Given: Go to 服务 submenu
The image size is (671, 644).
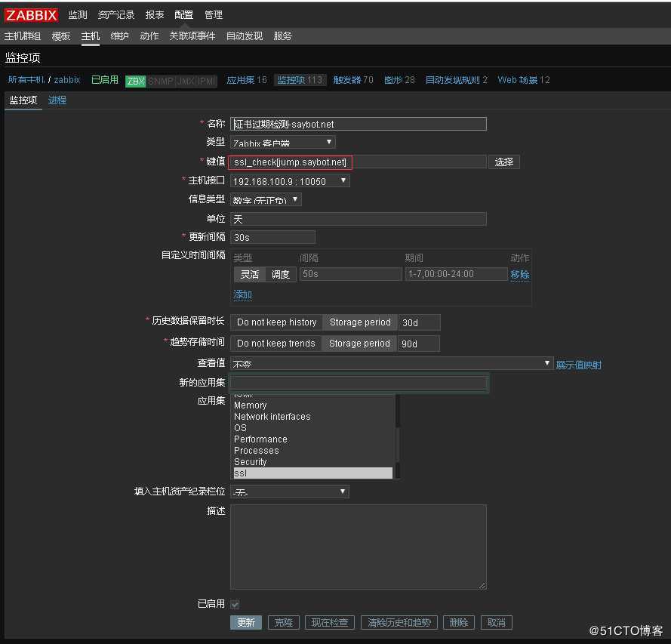Looking at the screenshot, I should pos(282,36).
